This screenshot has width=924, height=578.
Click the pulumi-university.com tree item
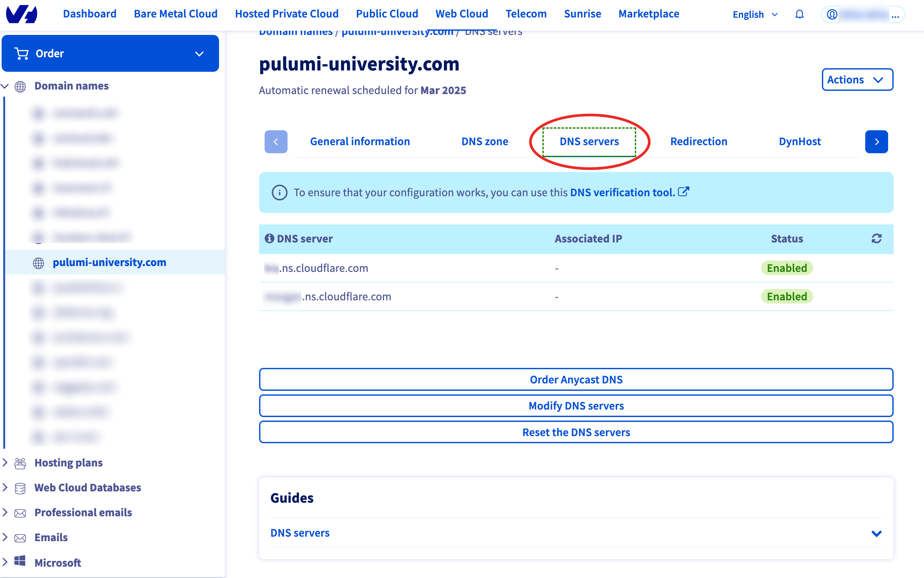(x=109, y=262)
